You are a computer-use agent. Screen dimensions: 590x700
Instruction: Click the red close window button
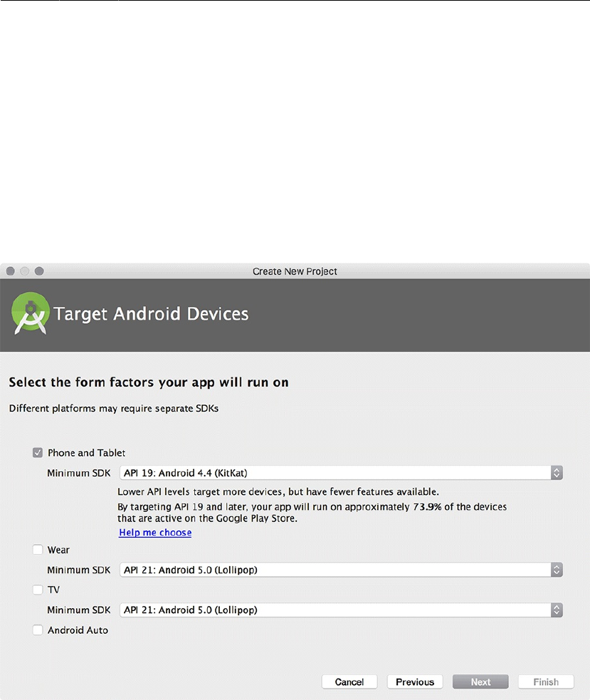[x=11, y=271]
